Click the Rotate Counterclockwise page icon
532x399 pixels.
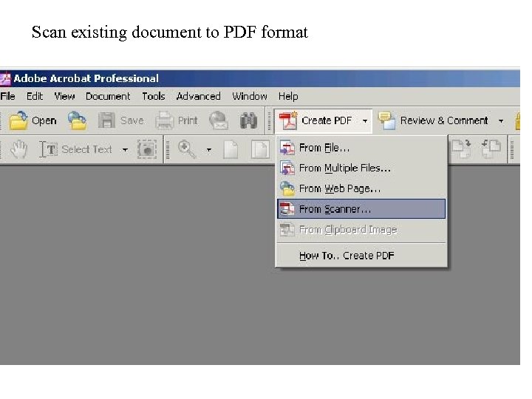pos(491,149)
